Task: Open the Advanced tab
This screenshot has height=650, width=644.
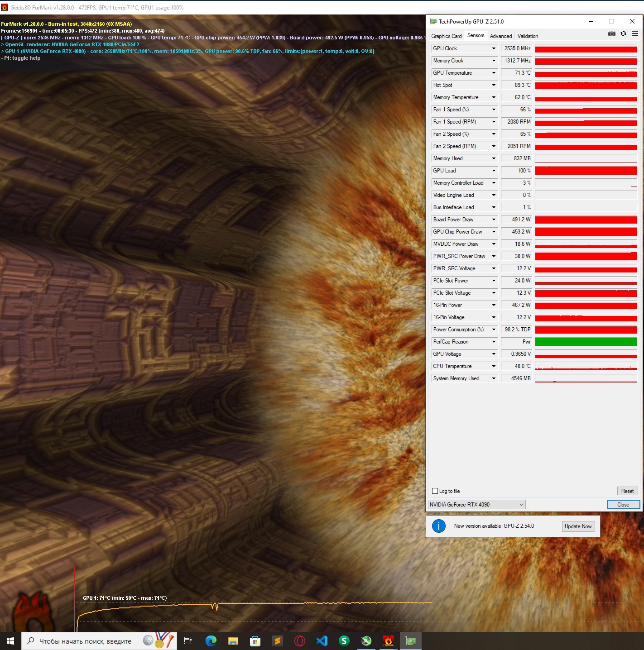Action: tap(501, 36)
